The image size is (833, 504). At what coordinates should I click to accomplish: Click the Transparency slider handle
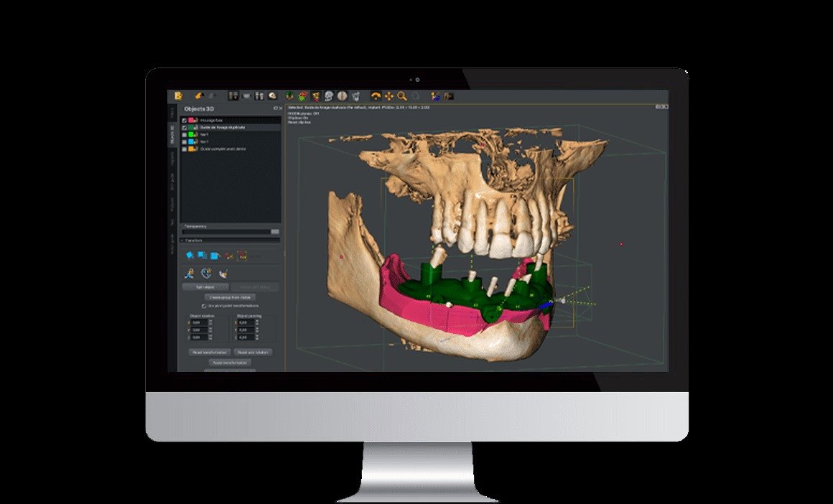click(x=274, y=232)
